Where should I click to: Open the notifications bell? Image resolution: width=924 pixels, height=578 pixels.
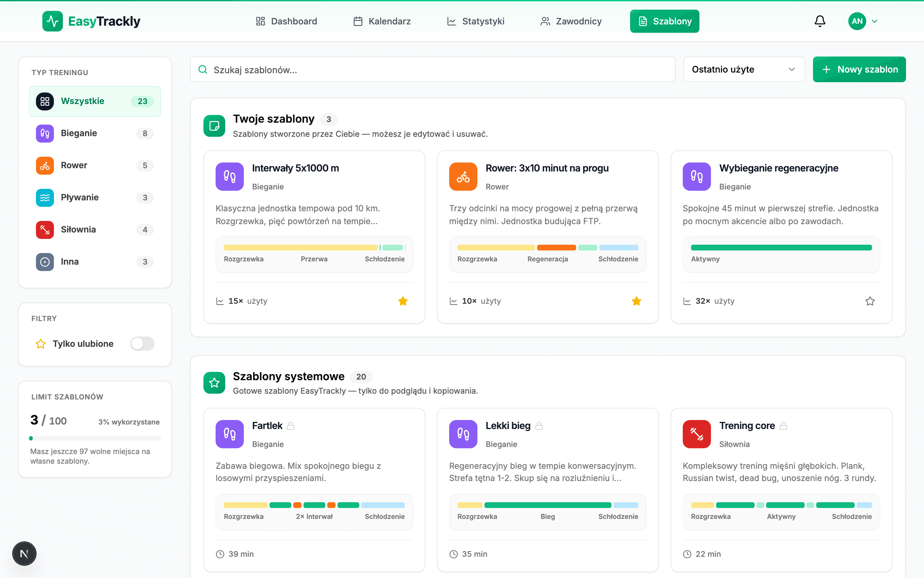[x=820, y=21]
